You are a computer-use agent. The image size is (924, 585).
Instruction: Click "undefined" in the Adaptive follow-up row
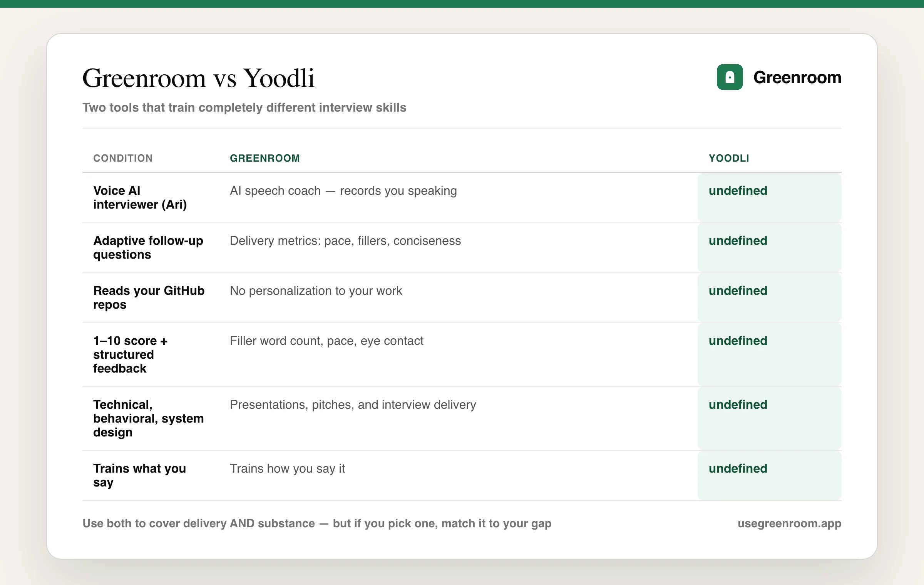[738, 241]
